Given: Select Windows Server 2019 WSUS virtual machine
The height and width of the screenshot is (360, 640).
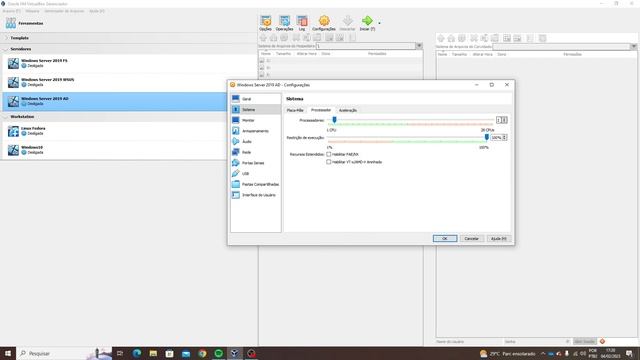Looking at the screenshot, I should click(x=130, y=82).
